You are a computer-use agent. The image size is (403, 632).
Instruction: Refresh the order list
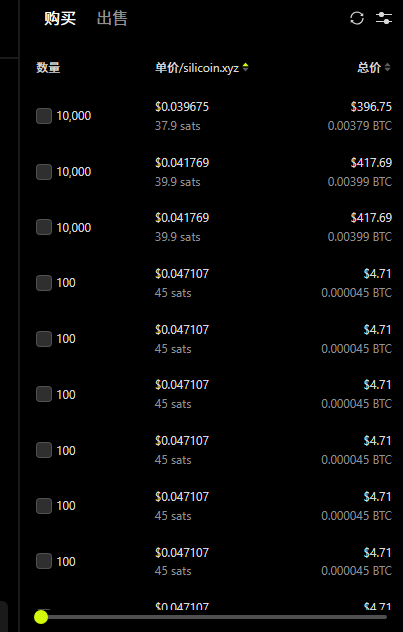pyautogui.click(x=357, y=18)
